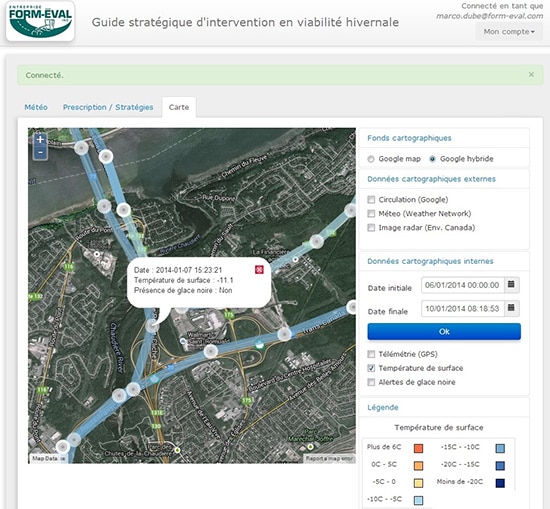The image size is (550, 509).
Task: Click the Données cartographiques externes heading
Action: click(431, 179)
